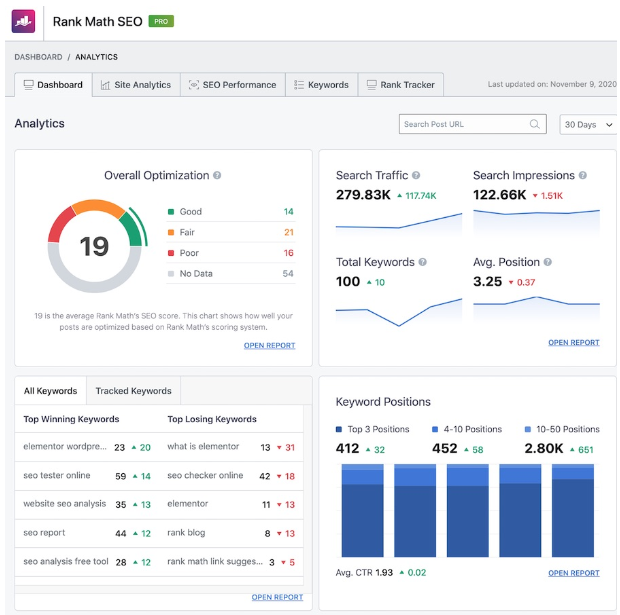This screenshot has height=615, width=620.
Task: Switch to the Site Analytics tab
Action: [x=136, y=85]
